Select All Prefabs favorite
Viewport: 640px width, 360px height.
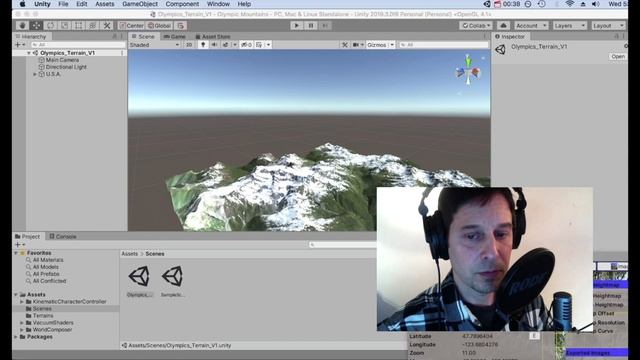coord(46,274)
